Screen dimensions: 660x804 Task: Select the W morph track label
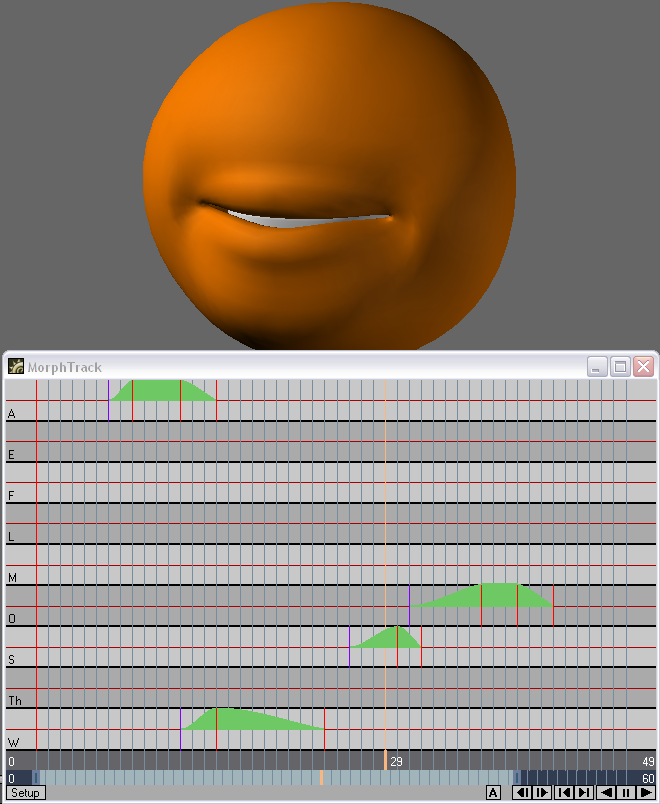13,742
